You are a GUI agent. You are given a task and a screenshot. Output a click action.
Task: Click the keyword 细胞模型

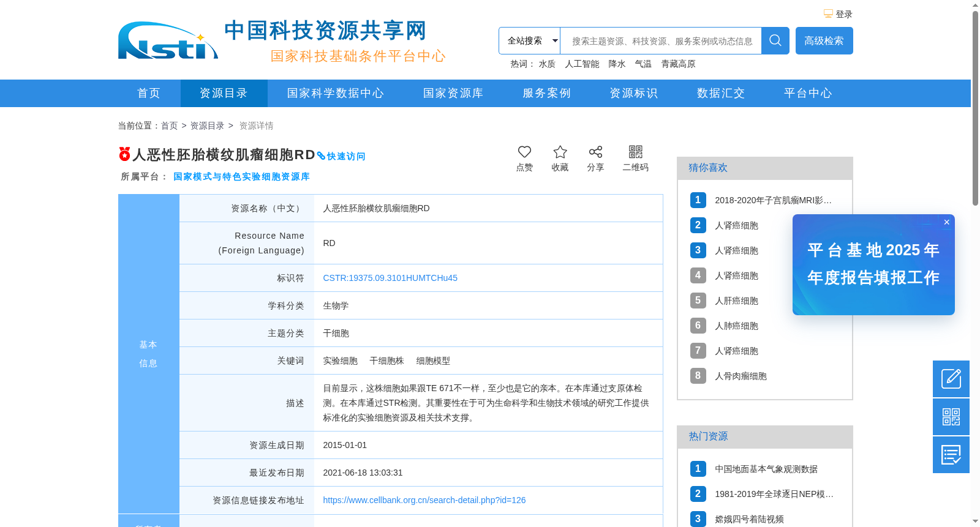433,361
